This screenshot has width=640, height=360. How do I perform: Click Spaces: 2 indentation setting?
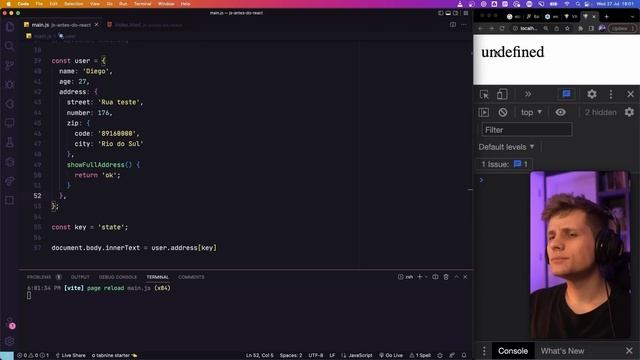coord(291,356)
